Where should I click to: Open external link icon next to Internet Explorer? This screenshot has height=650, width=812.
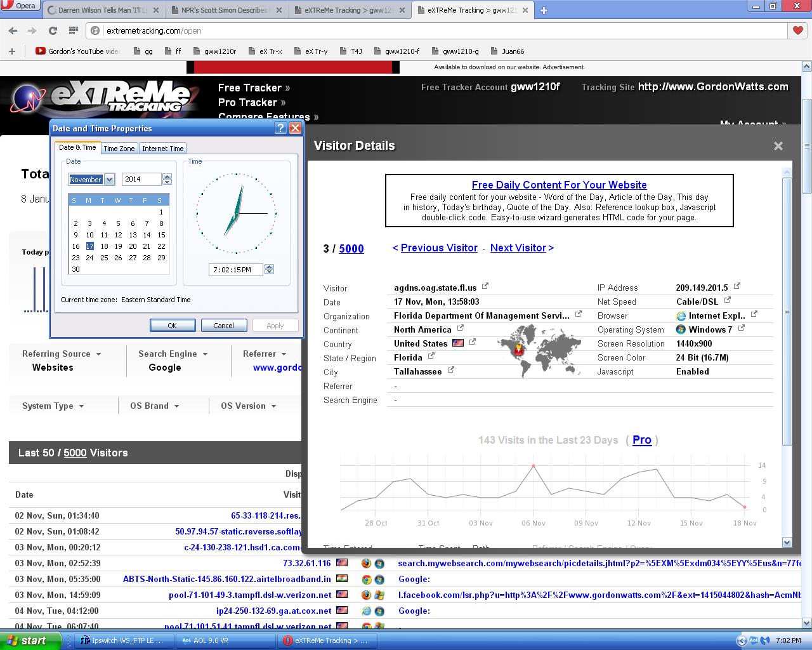754,314
